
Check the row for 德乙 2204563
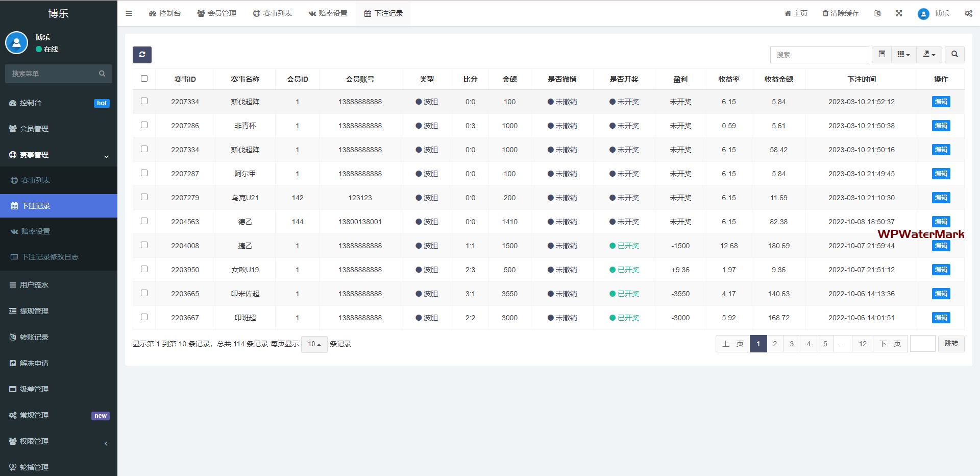point(144,221)
